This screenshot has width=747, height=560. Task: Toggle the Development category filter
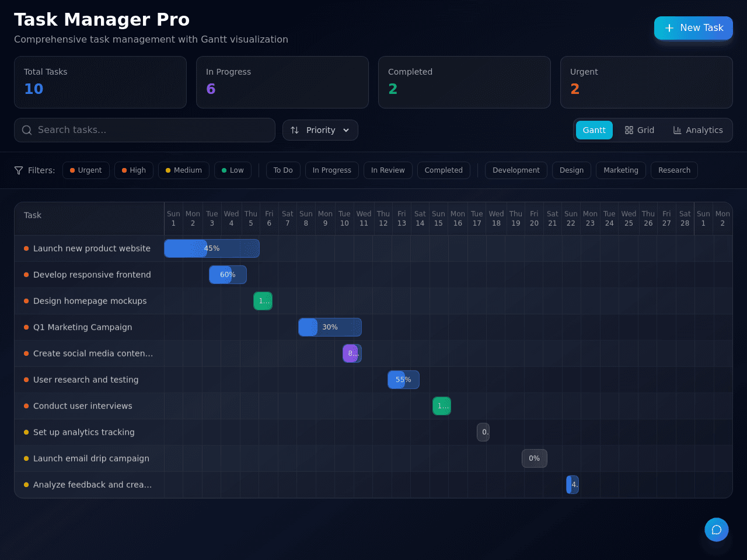tap(516, 170)
